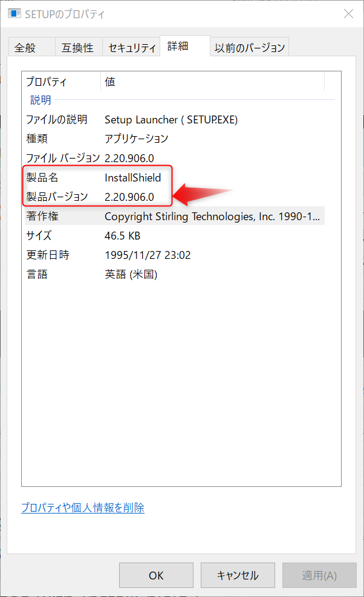This screenshot has width=364, height=597.
Task: Select the サイズ property label
Action: pos(39,235)
